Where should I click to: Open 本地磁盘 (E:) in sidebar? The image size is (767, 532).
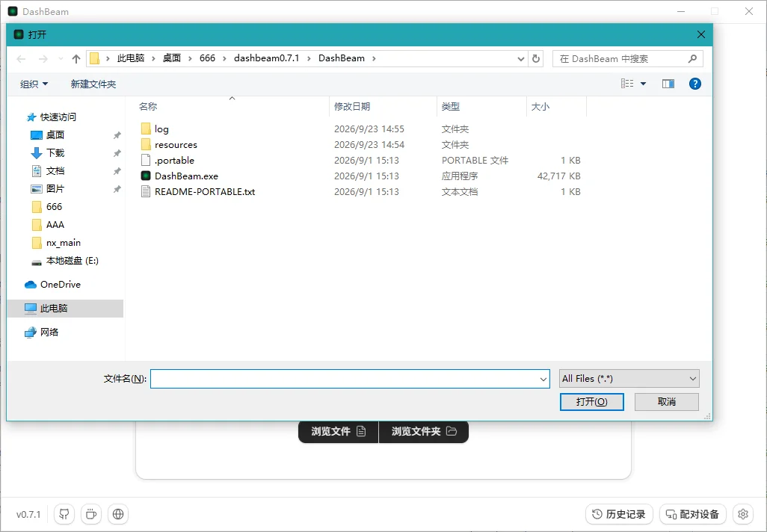(x=72, y=261)
